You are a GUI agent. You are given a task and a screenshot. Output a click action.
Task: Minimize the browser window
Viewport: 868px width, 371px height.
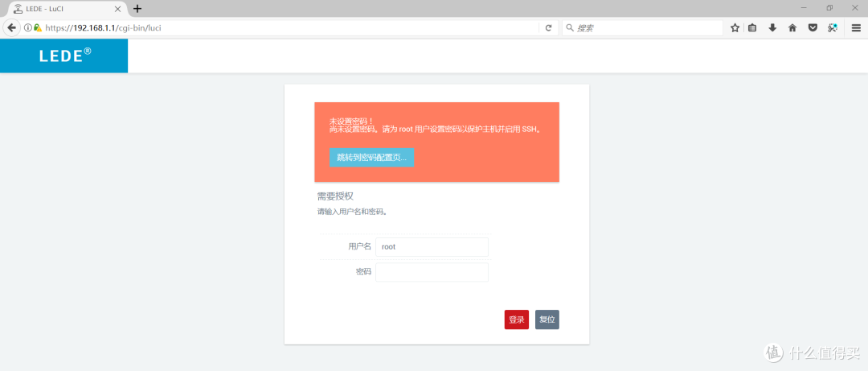(804, 8)
